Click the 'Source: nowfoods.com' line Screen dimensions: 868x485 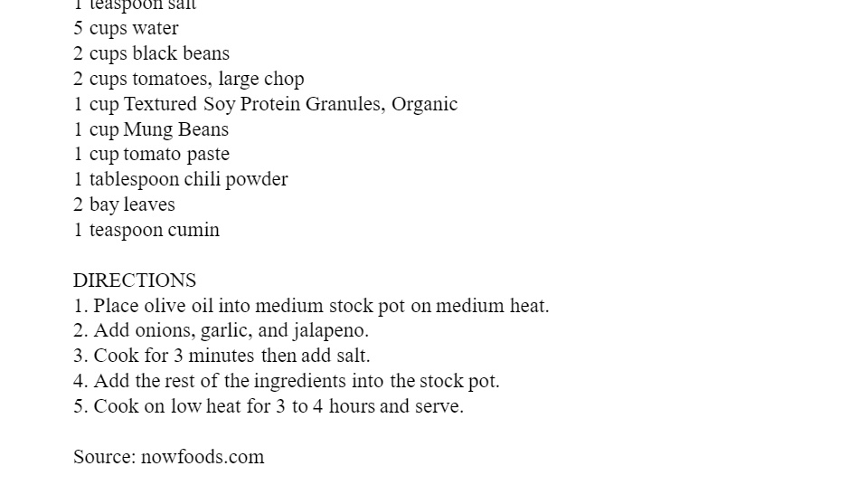[169, 457]
